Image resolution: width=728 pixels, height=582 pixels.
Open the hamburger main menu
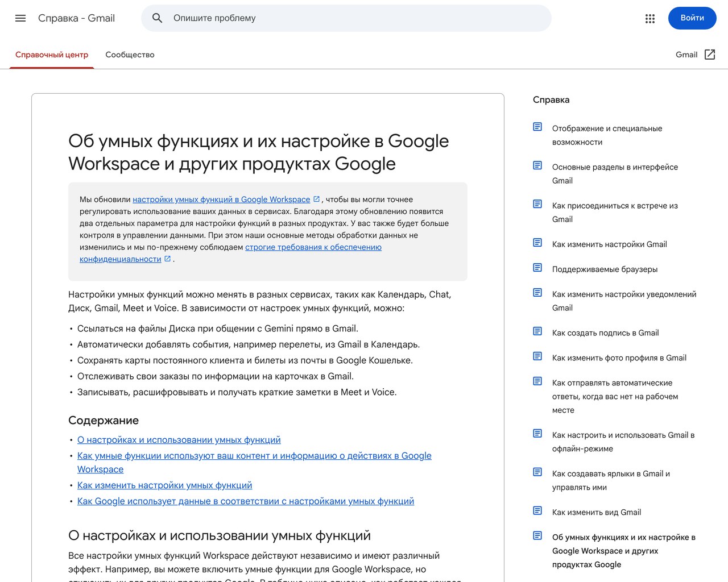click(x=20, y=18)
